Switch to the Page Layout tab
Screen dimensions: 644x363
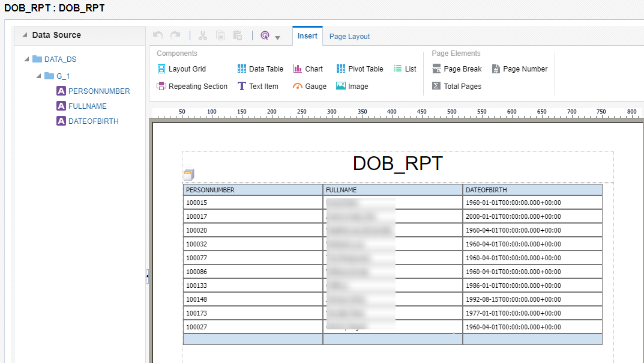point(349,37)
